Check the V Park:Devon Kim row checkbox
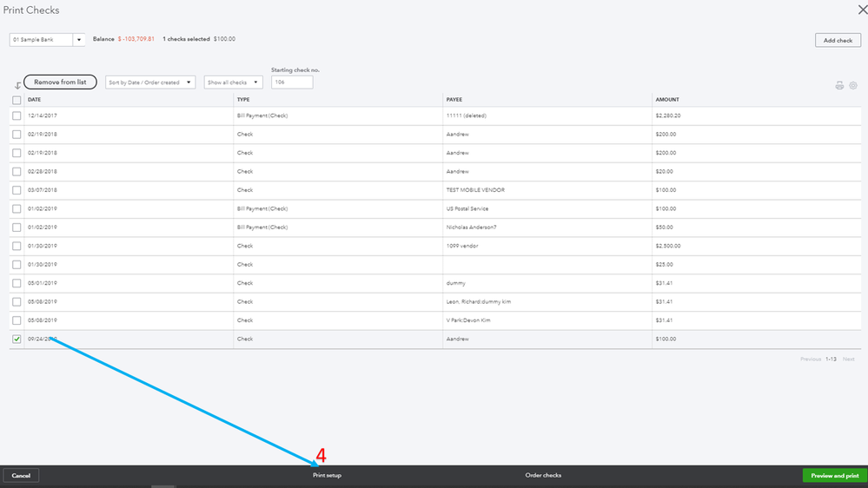Viewport: 868px width, 488px height. (x=17, y=320)
